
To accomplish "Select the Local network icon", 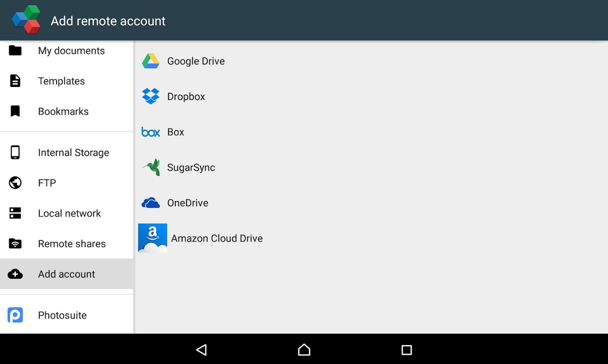I will tap(15, 213).
